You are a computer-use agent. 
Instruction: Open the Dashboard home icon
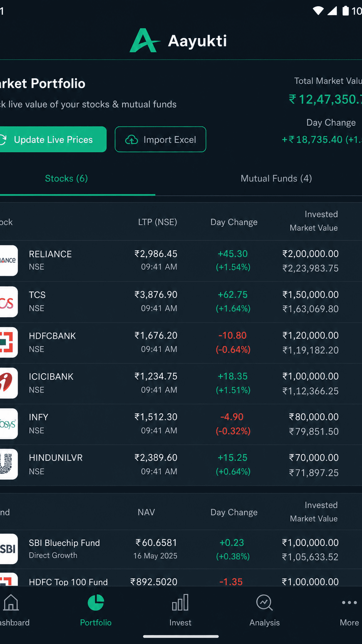point(11,602)
